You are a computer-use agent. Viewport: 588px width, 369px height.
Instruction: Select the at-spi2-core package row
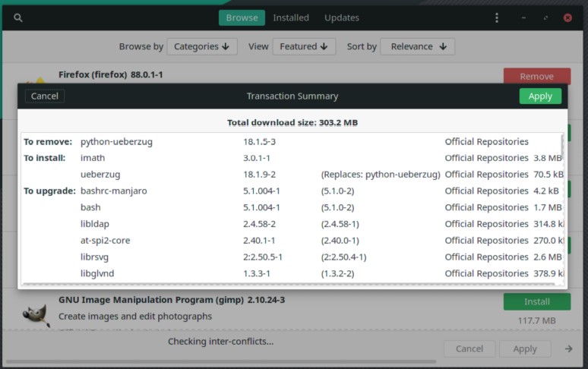point(292,241)
